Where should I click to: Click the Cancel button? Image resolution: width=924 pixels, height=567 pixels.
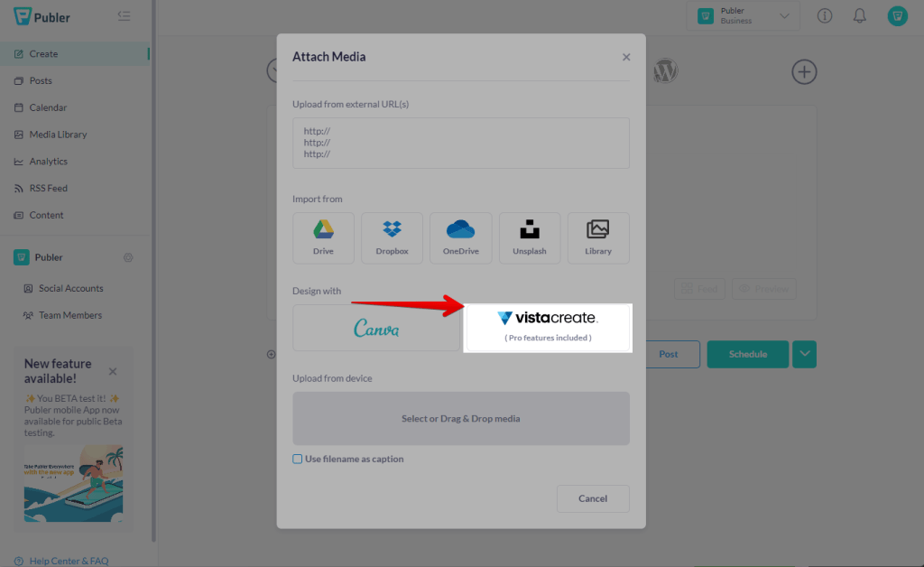[593, 498]
